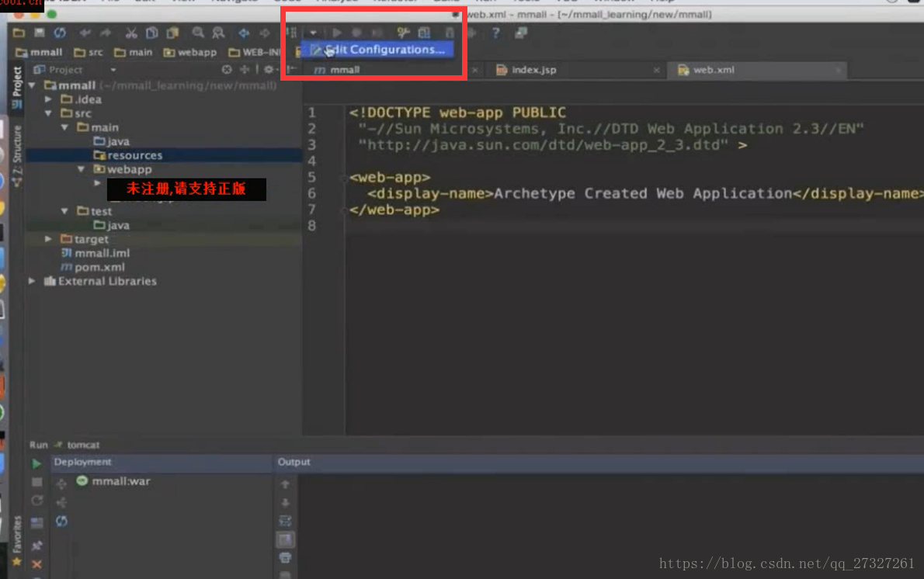Select pom.xml file in tree

[93, 268]
